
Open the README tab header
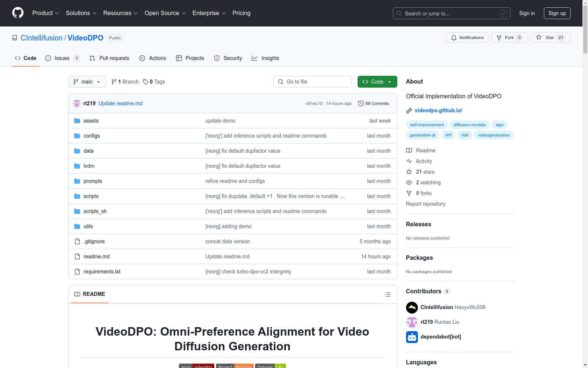(x=90, y=294)
